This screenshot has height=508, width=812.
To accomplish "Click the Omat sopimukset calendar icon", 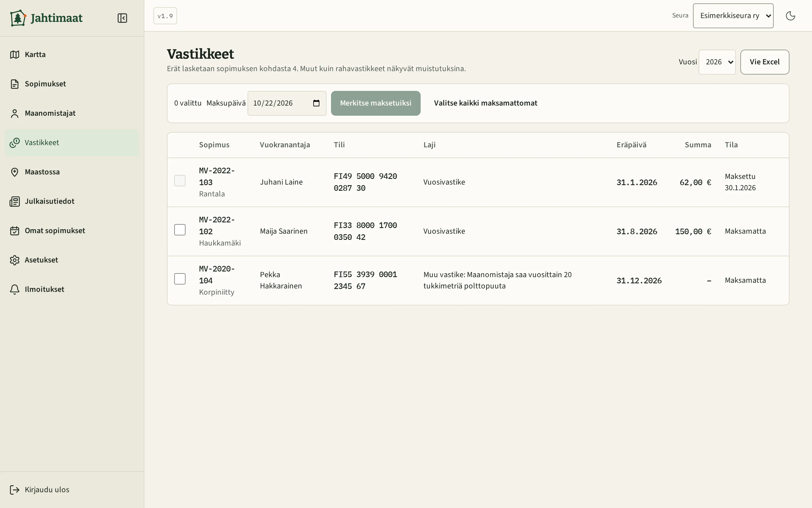I will click(x=14, y=231).
